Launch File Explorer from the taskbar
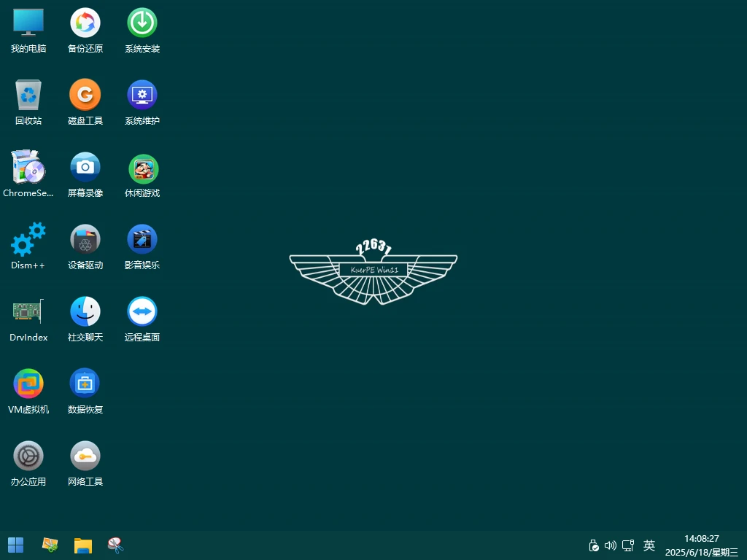This screenshot has height=560, width=747. (x=83, y=545)
